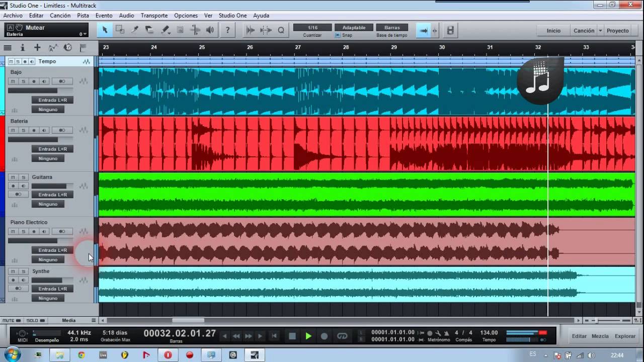644x362 pixels.
Task: Open the Proyecto page
Action: [x=617, y=31]
